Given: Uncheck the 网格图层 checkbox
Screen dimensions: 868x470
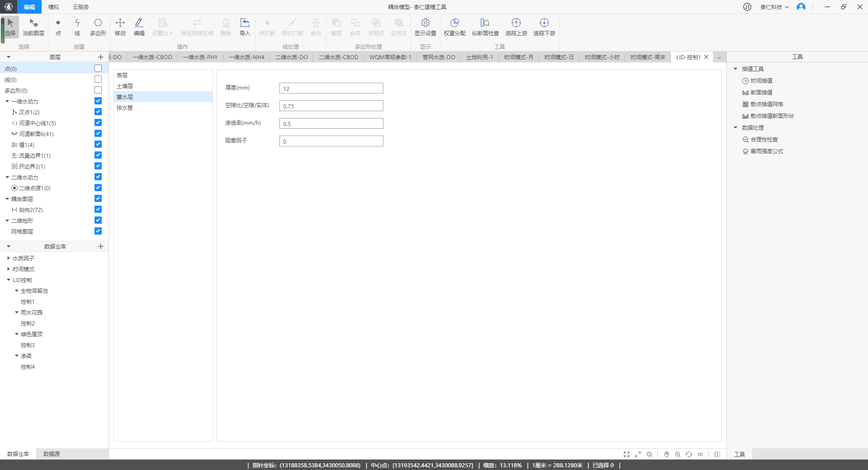Looking at the screenshot, I should coord(98,231).
